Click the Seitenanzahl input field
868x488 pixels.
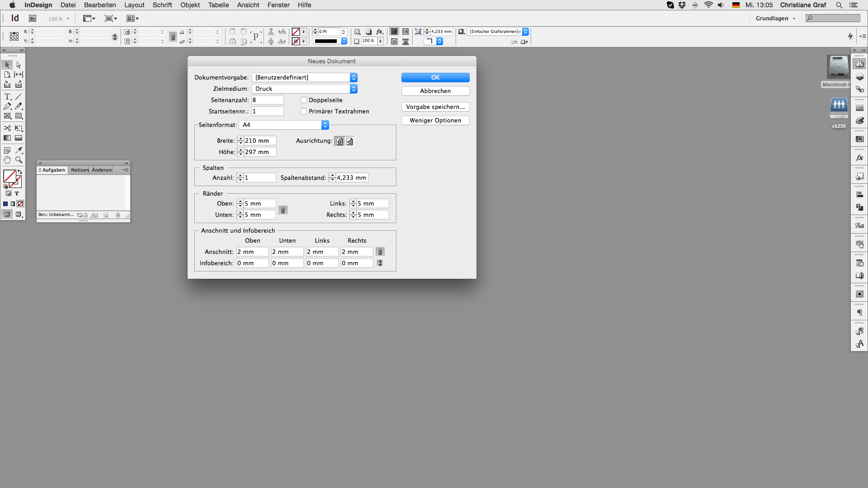tap(267, 100)
